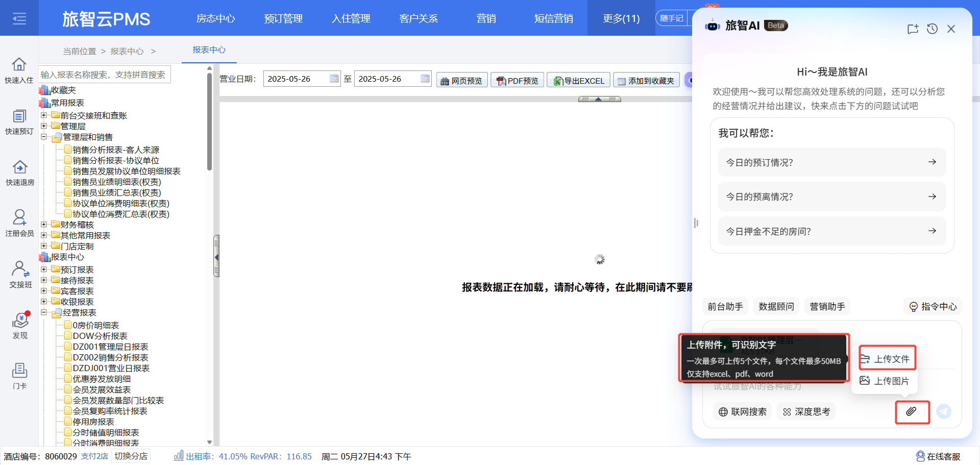Toggle 深度思考 deep thinking

(806, 411)
